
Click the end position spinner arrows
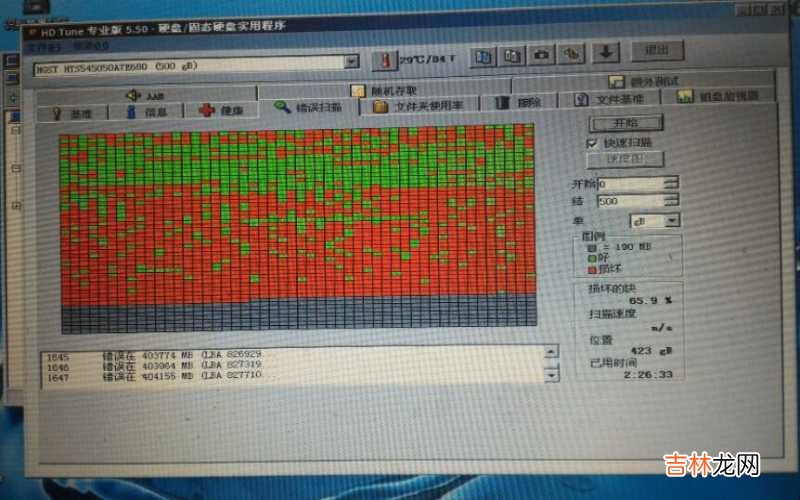pyautogui.click(x=670, y=201)
